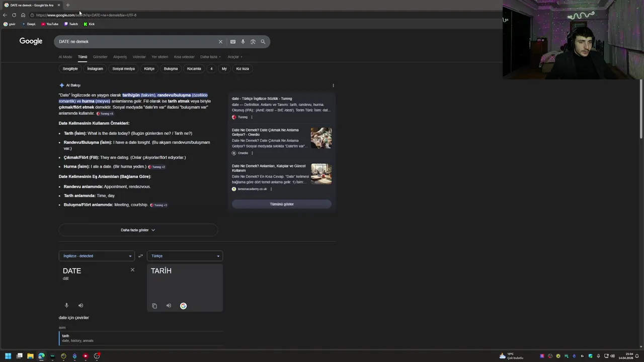This screenshot has height=362, width=644.
Task: Open Tureng dictionary result link
Action: [x=262, y=99]
